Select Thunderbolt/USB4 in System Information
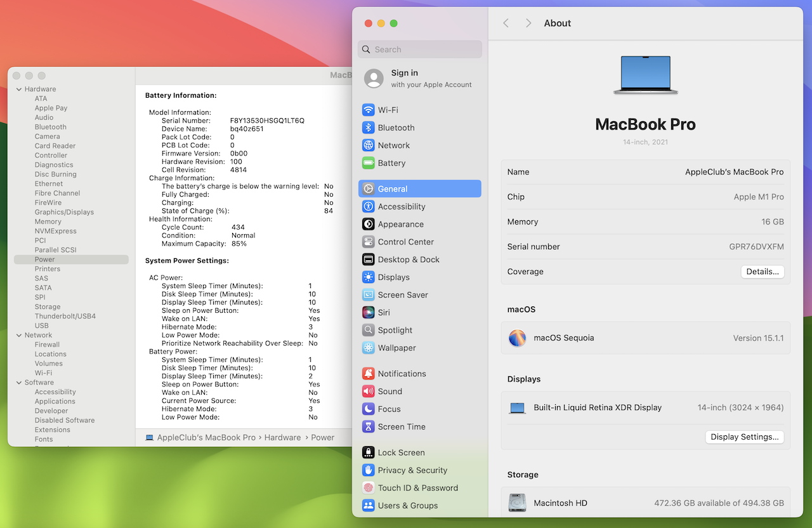The width and height of the screenshot is (812, 528). click(x=65, y=317)
